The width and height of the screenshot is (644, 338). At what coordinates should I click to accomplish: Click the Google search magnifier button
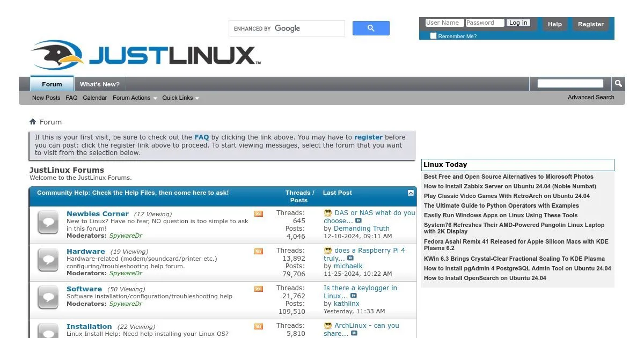[371, 28]
